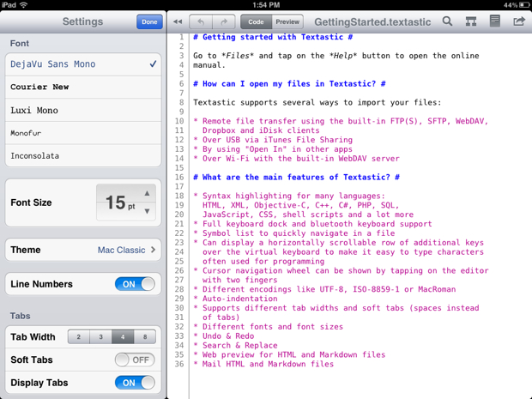The width and height of the screenshot is (532, 399).
Task: Redo edit arrow in toolbar
Action: coord(224,22)
